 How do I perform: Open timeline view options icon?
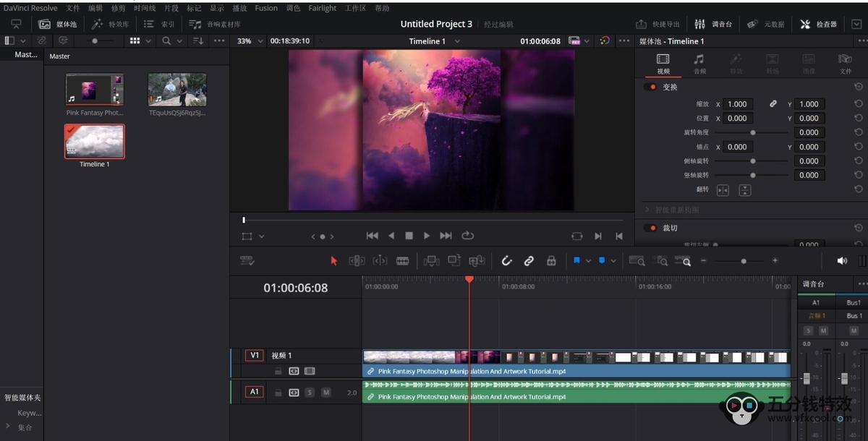(247, 261)
